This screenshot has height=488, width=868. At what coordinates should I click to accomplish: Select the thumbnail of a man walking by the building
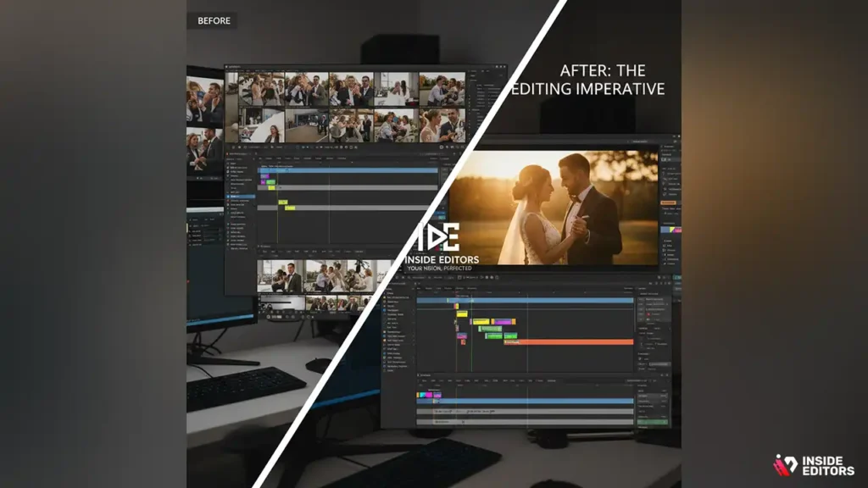point(306,125)
